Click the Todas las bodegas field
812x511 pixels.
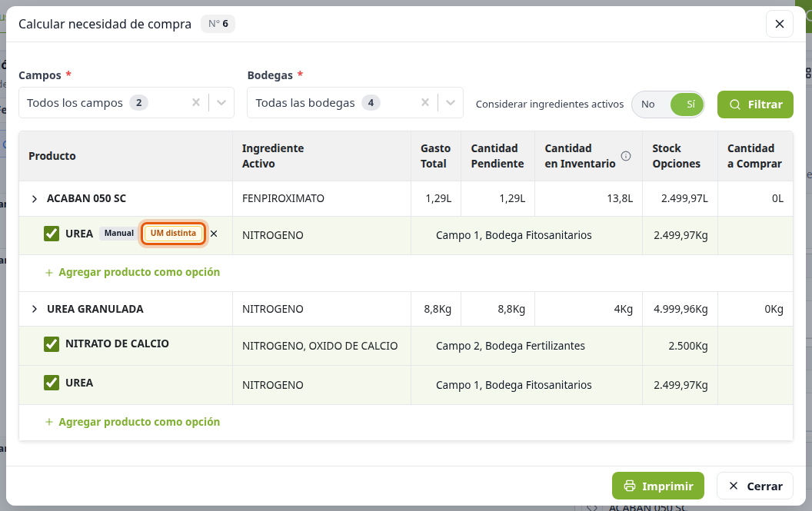[355, 102]
